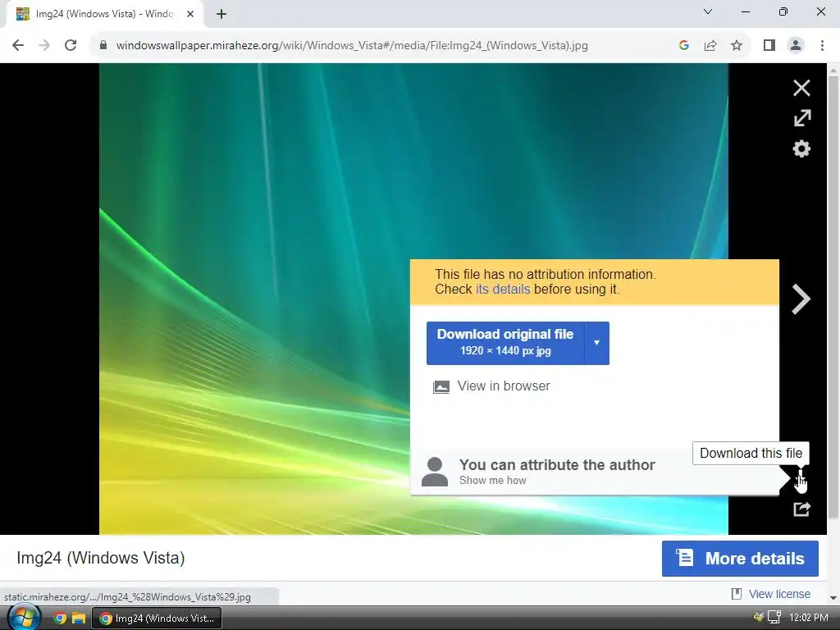Click View in browser link
The image size is (840, 630).
[x=504, y=386]
